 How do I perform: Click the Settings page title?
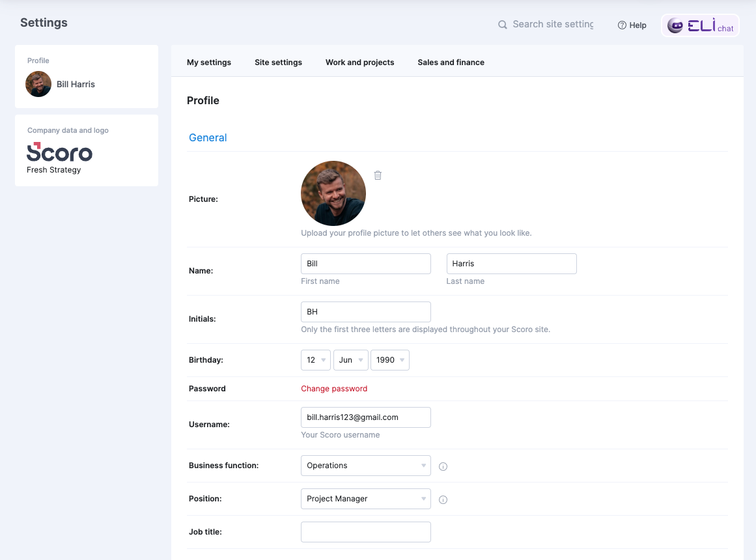click(x=44, y=23)
